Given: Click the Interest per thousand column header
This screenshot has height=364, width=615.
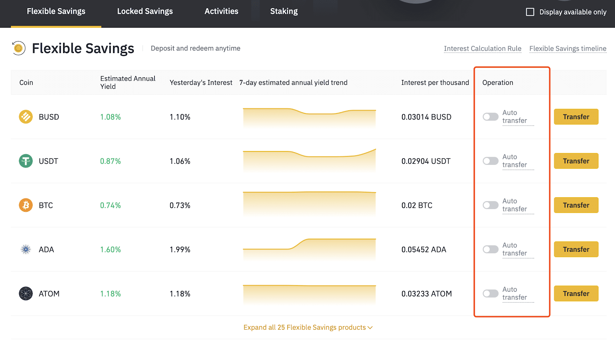Looking at the screenshot, I should point(435,83).
